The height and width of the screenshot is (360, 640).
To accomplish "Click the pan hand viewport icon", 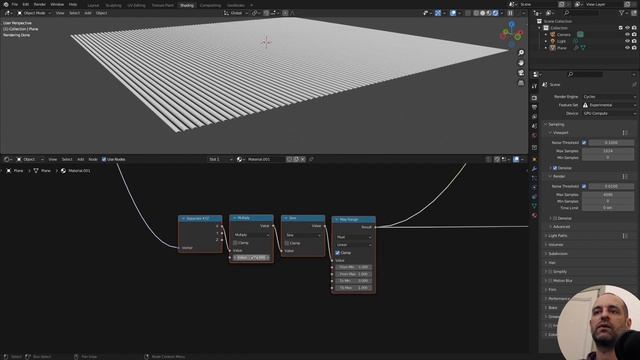I will pyautogui.click(x=521, y=63).
